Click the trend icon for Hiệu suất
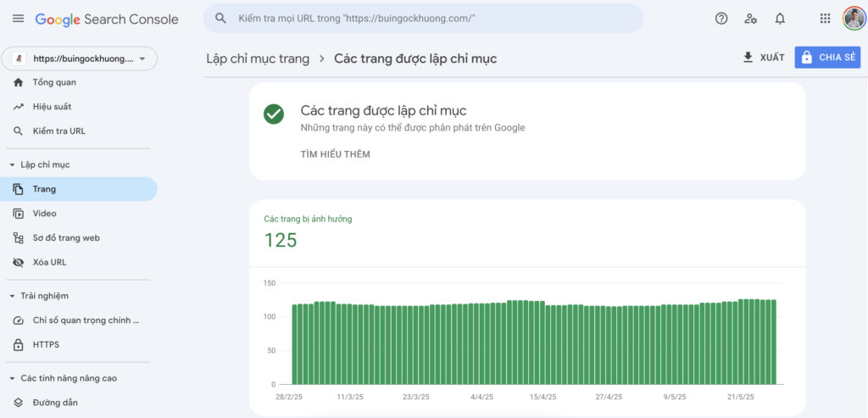 19,107
